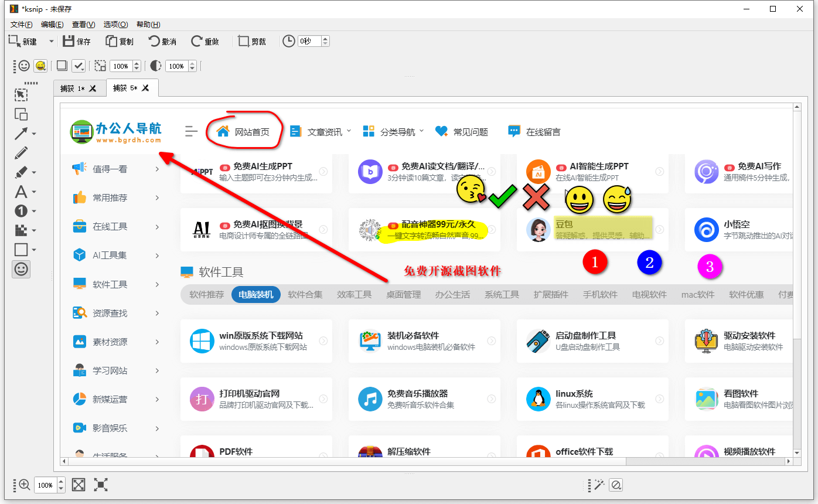Switch to the 捕获 1 tab

[74, 87]
